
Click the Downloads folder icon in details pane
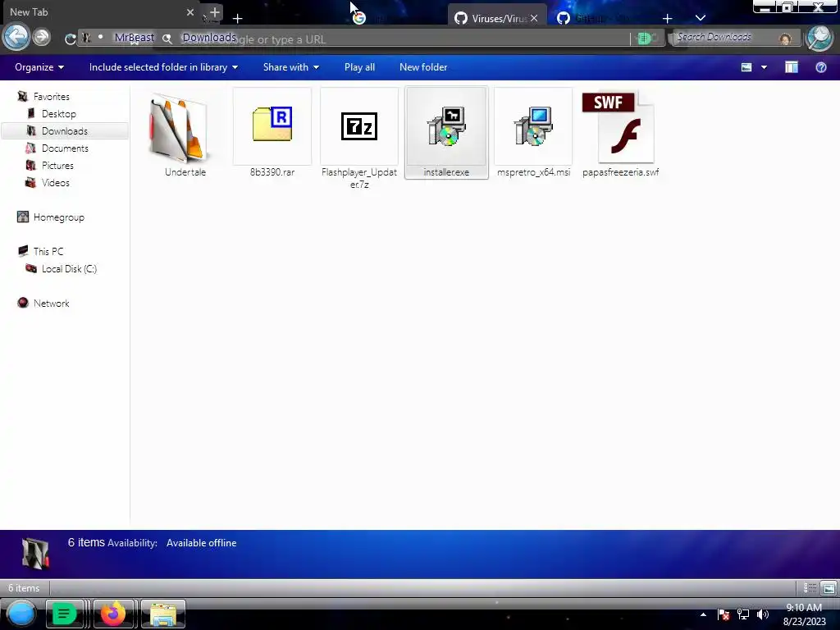[35, 554]
